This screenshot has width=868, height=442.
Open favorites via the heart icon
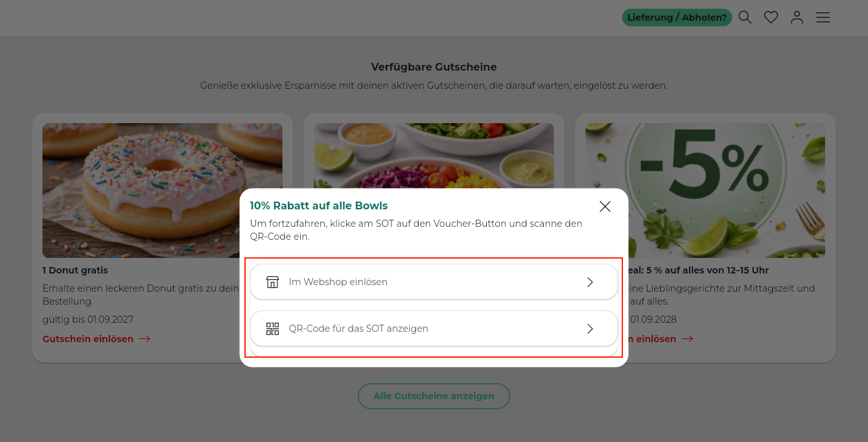(771, 17)
